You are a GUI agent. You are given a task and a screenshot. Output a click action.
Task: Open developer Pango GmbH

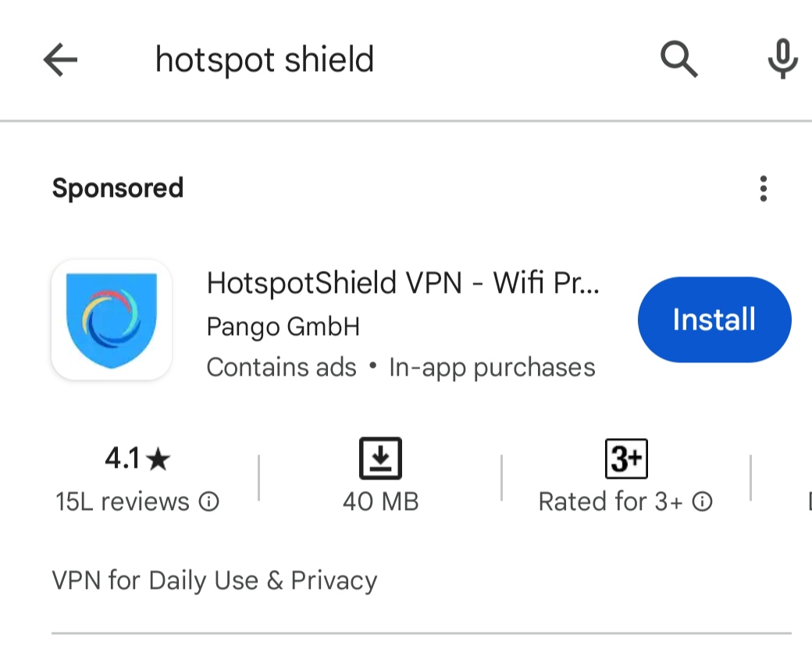(283, 326)
